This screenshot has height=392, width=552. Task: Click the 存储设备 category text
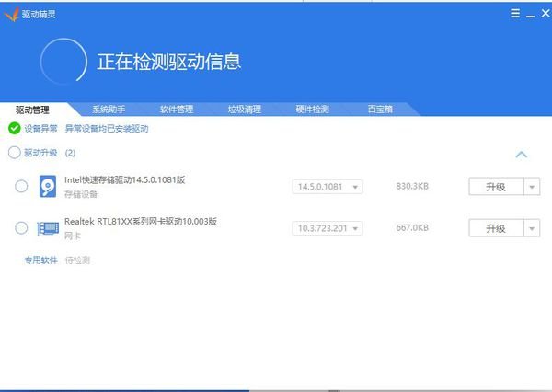81,194
